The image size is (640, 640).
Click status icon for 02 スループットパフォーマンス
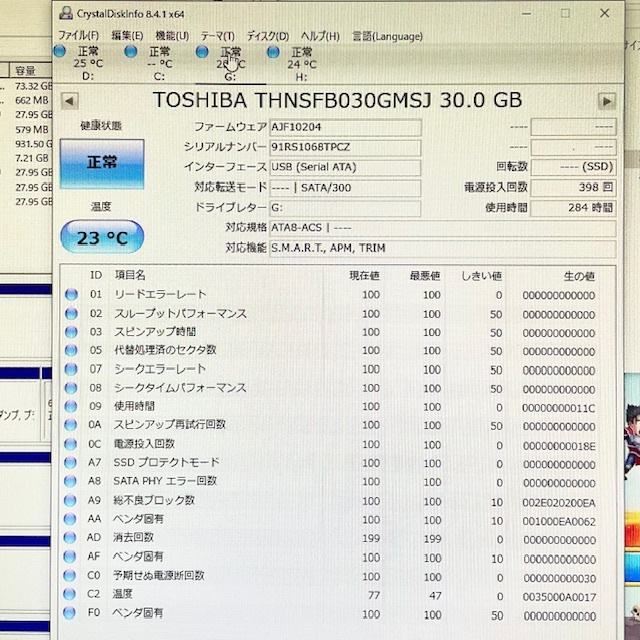click(x=71, y=313)
